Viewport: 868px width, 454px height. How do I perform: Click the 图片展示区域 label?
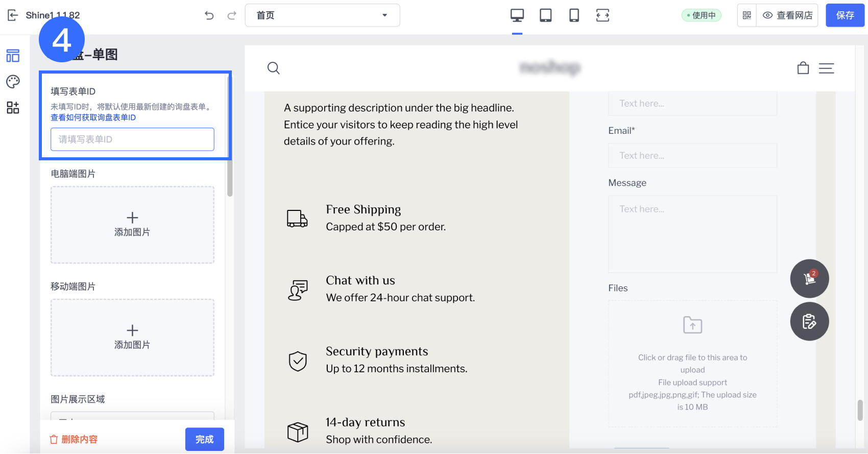[78, 399]
